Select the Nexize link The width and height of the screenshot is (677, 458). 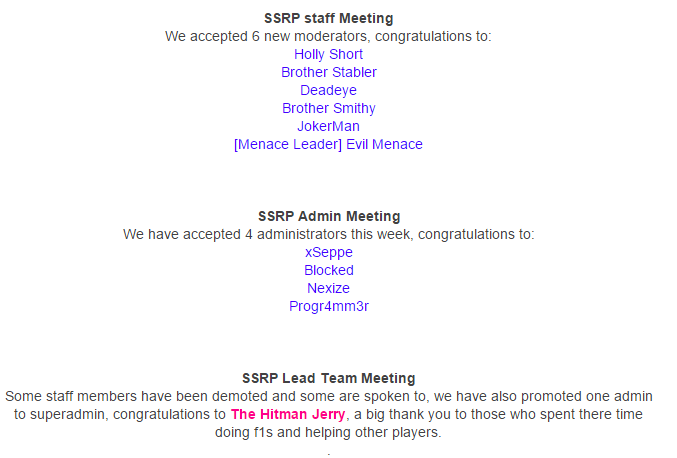tap(328, 288)
